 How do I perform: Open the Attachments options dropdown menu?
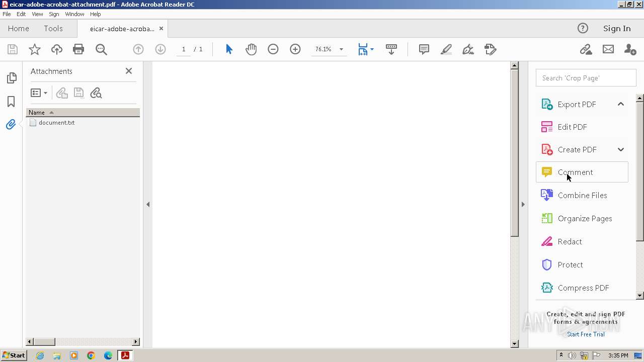[39, 93]
